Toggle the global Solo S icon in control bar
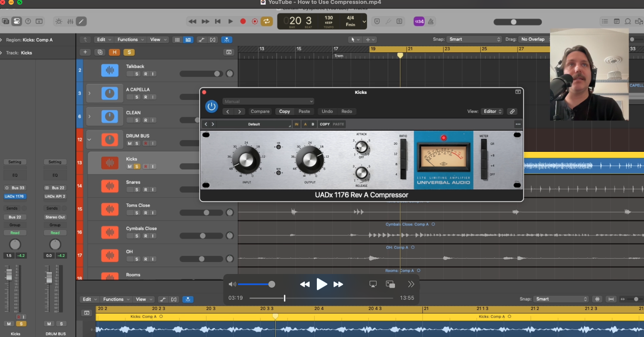644x337 pixels. coord(399,21)
